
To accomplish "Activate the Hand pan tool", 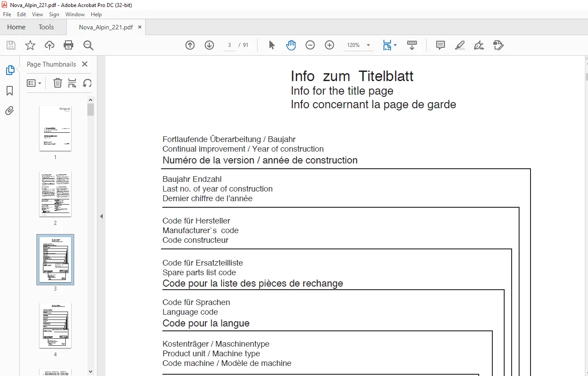I will (291, 45).
